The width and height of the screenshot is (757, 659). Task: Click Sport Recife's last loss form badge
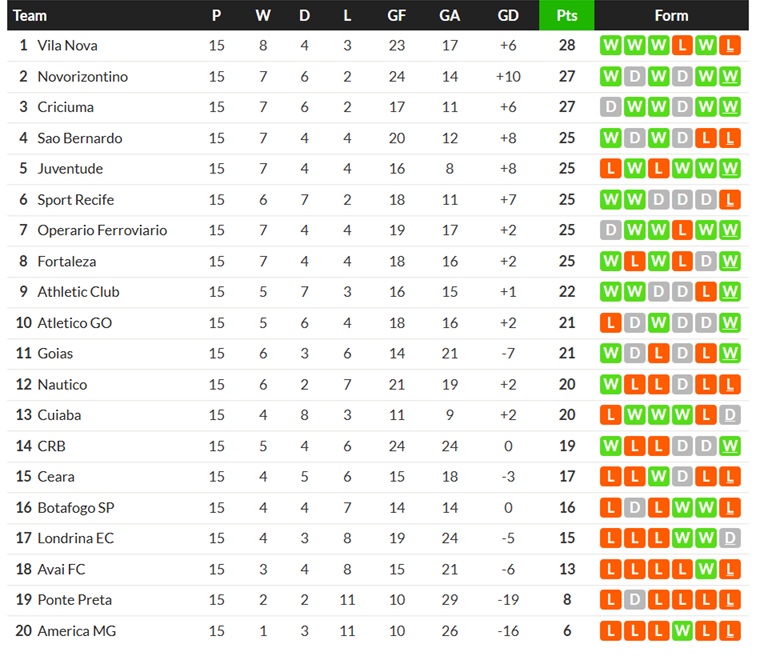click(x=729, y=199)
